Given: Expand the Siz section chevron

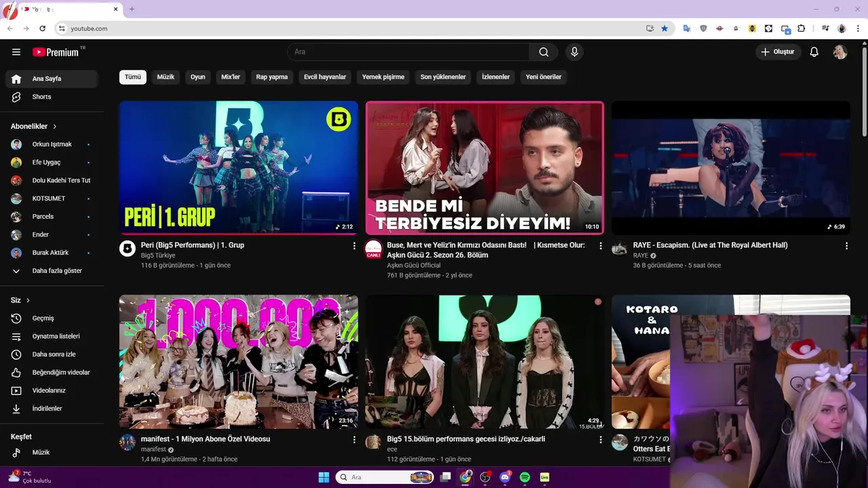Looking at the screenshot, I should point(28,300).
